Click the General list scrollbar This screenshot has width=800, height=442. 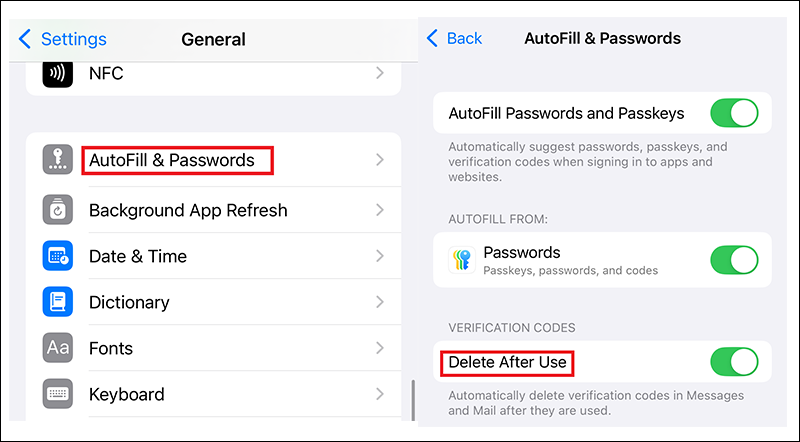pos(412,399)
